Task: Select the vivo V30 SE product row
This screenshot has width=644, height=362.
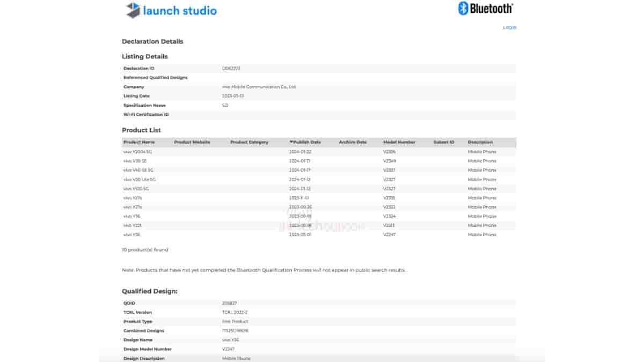Action: (135, 161)
